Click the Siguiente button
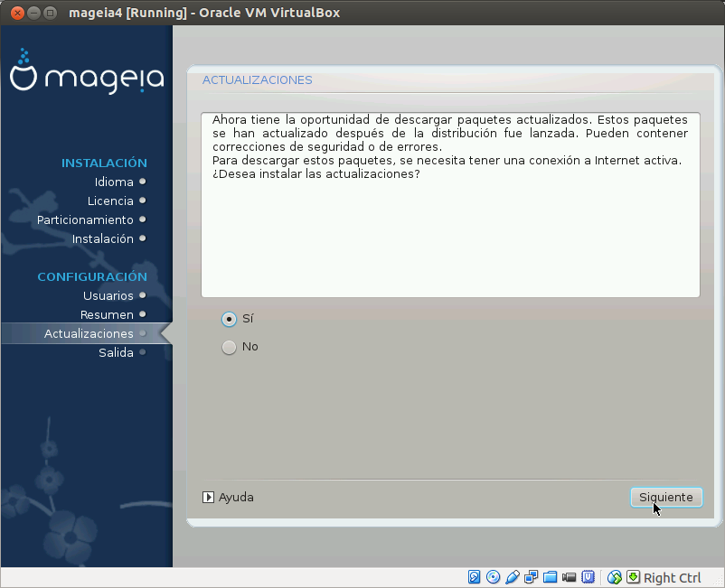Image resolution: width=725 pixels, height=588 pixels. (x=666, y=497)
